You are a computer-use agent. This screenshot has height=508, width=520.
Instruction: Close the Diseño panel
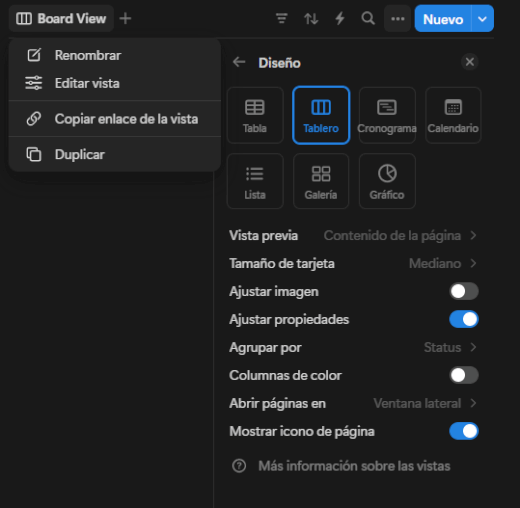tap(470, 62)
